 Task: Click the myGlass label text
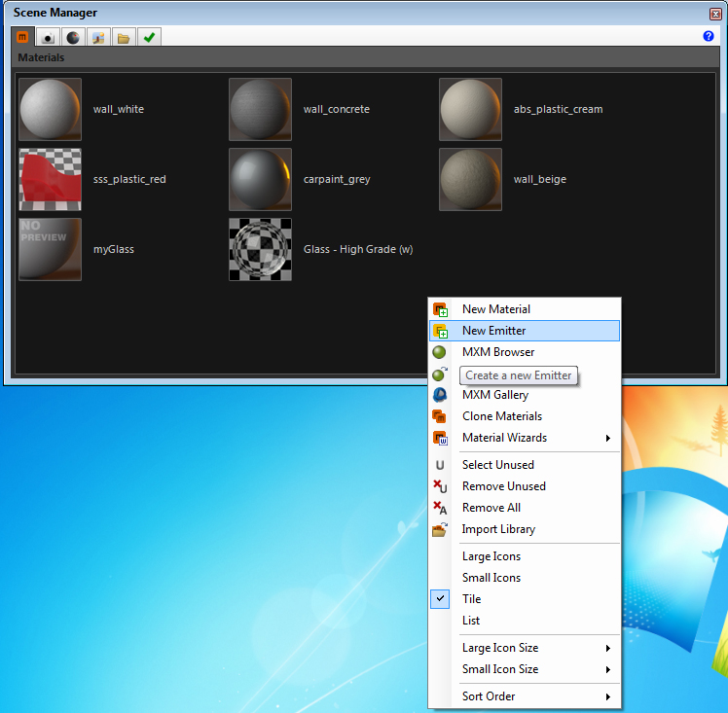114,250
